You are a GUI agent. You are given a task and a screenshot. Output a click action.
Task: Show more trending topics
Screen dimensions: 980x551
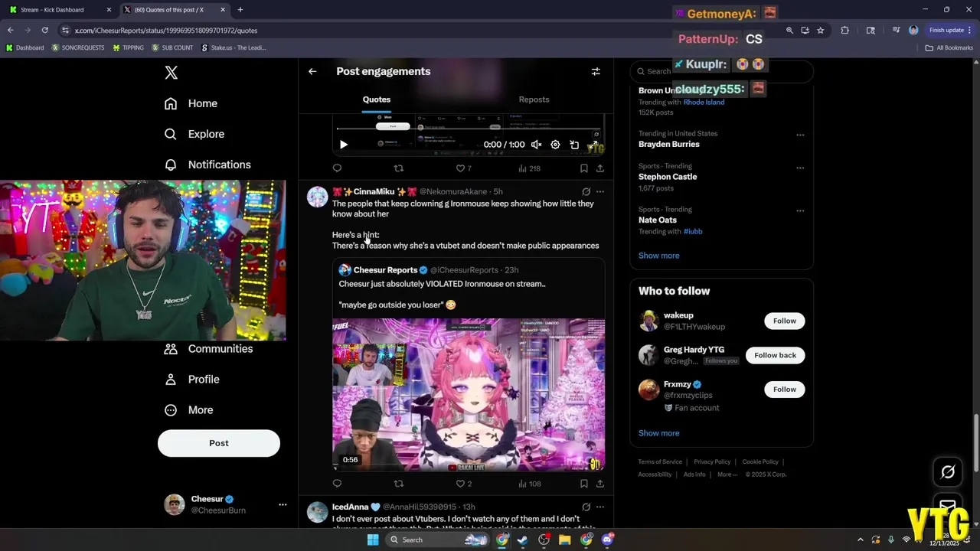click(x=659, y=256)
